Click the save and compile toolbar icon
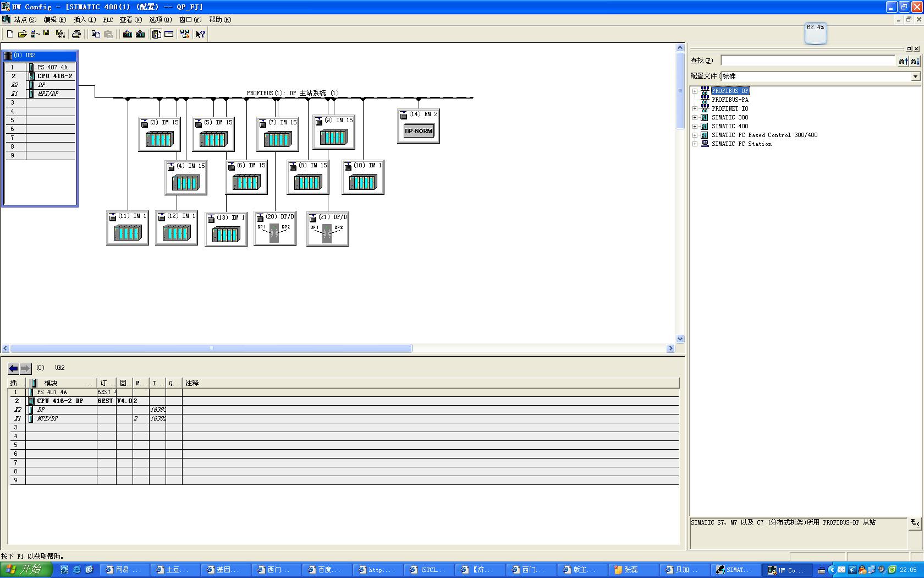This screenshot has height=578, width=924. [60, 34]
